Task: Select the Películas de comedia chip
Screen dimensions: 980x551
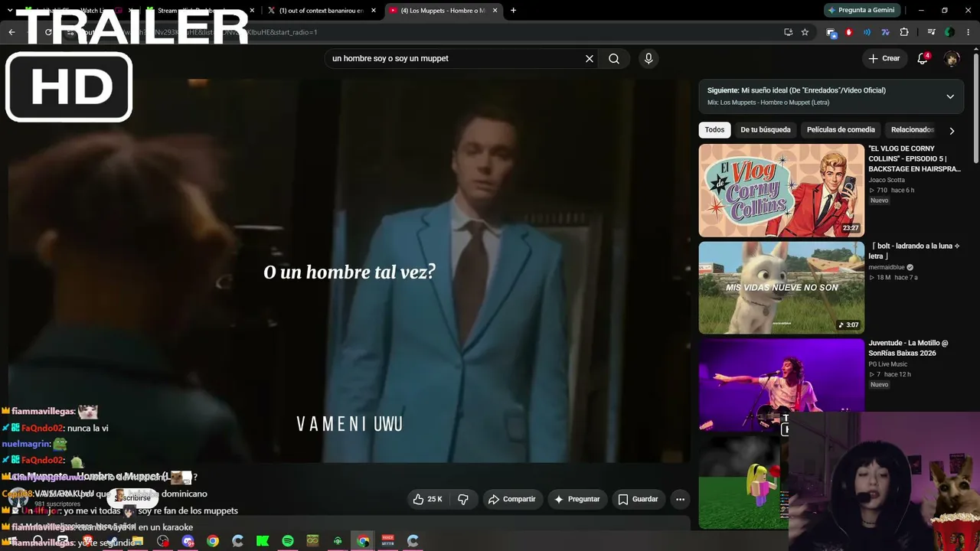Action: point(841,130)
